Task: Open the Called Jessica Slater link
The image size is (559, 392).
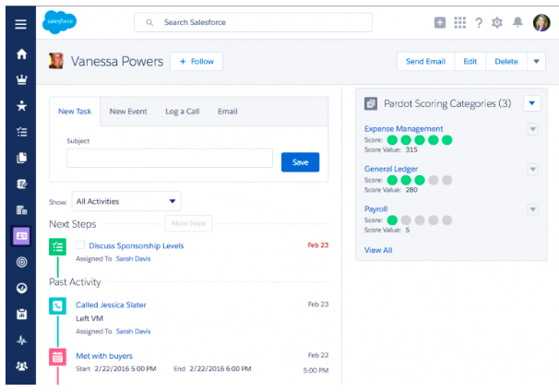Action: pyautogui.click(x=111, y=305)
